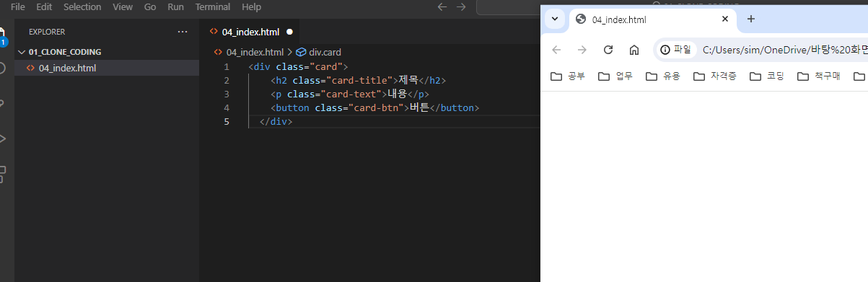Open the 책구매 bookmark folder
Viewport: 868px width, 282px height.
coord(819,76)
